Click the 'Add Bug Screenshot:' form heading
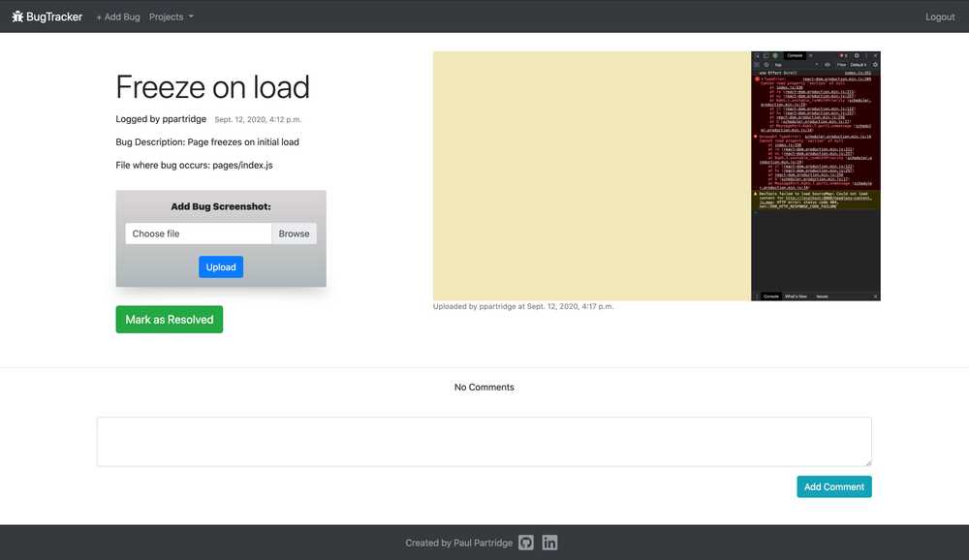Viewport: 969px width, 560px height. pos(221,206)
